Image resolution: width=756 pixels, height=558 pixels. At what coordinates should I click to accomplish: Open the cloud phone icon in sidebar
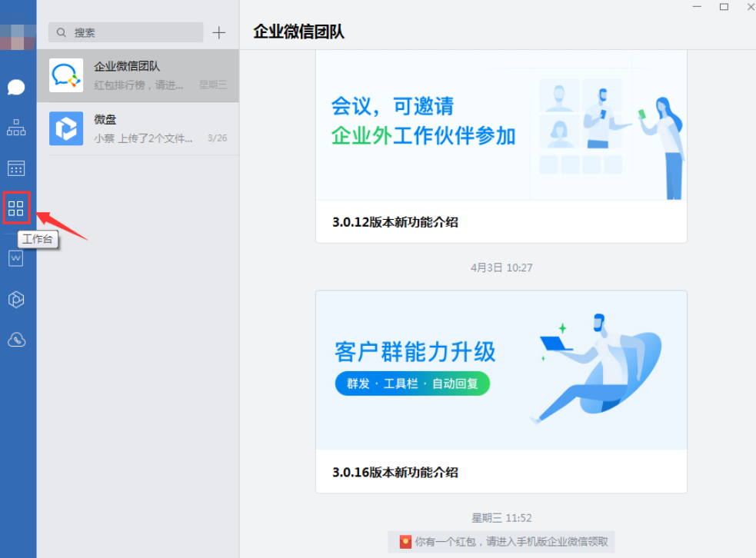[x=16, y=340]
